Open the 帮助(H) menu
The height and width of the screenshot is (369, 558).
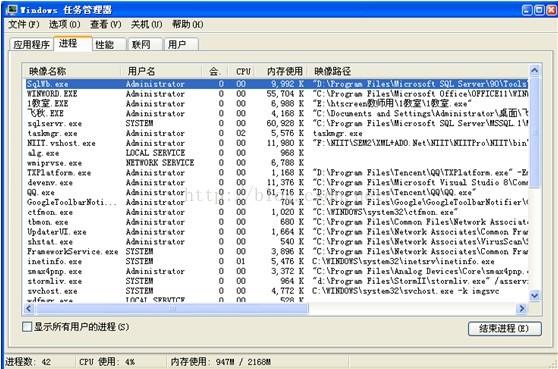pos(188,25)
